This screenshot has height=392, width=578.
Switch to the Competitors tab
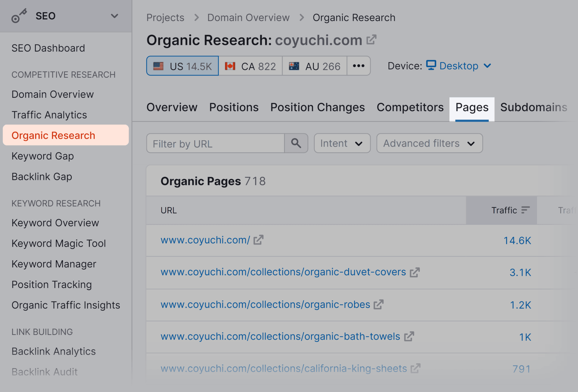[410, 107]
